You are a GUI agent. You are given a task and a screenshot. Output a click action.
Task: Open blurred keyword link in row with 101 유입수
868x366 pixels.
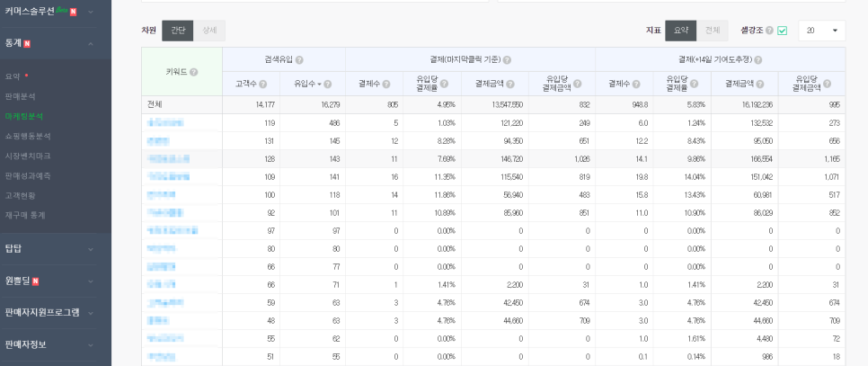pyautogui.click(x=165, y=212)
